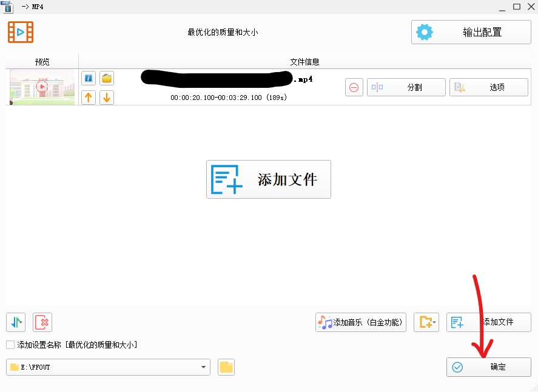The width and height of the screenshot is (538, 392).
Task: Click the file info icon
Action: [89, 78]
